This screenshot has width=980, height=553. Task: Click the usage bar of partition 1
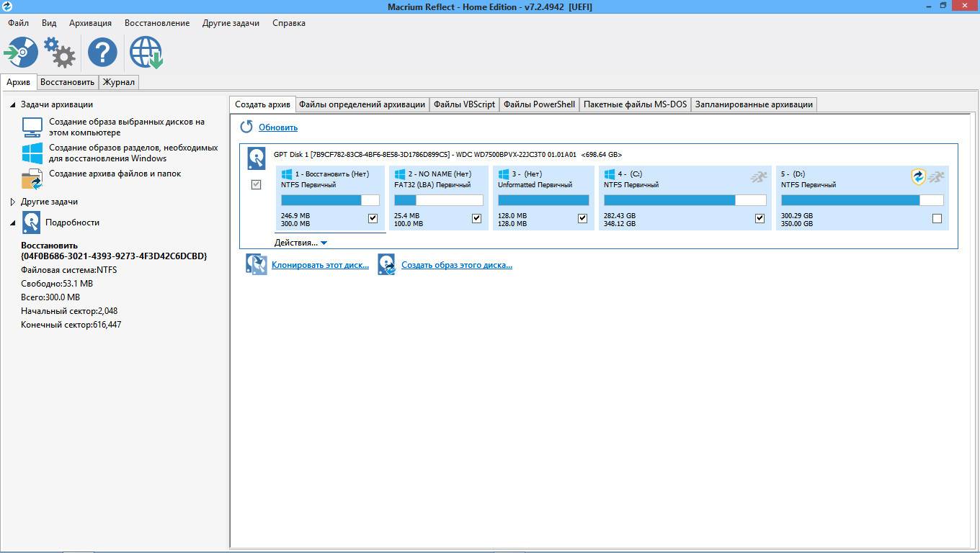(x=330, y=200)
